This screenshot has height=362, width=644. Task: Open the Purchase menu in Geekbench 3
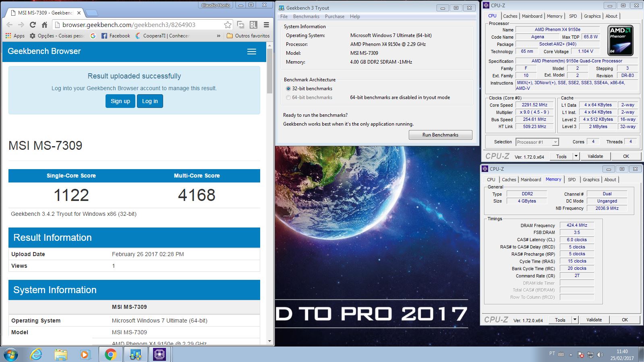click(x=335, y=17)
